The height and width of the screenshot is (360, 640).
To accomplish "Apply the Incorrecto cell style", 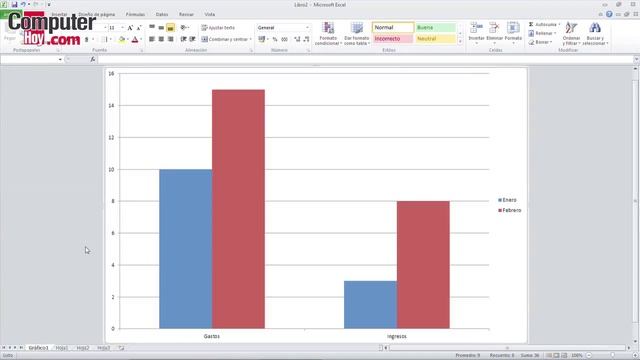I will (x=393, y=39).
